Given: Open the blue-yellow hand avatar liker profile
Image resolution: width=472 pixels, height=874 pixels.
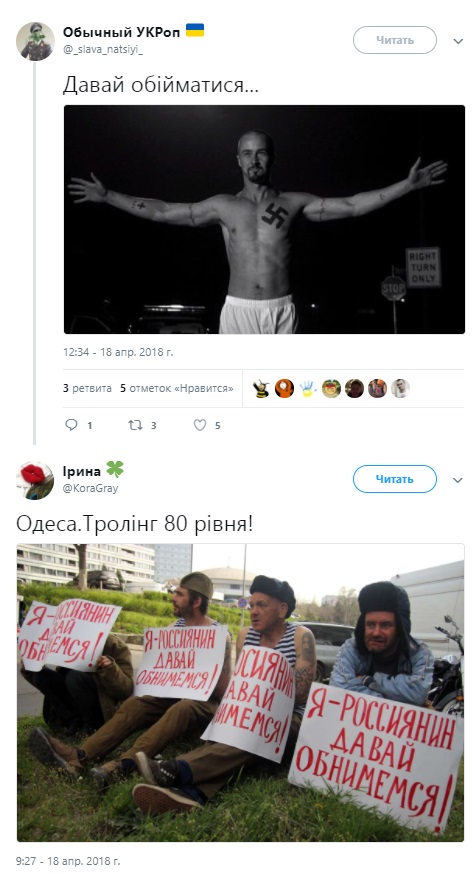Looking at the screenshot, I should (308, 388).
